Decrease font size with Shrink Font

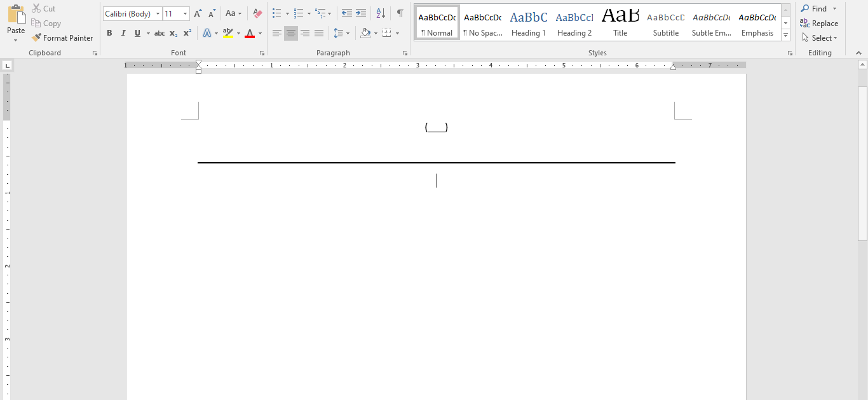[x=212, y=13]
